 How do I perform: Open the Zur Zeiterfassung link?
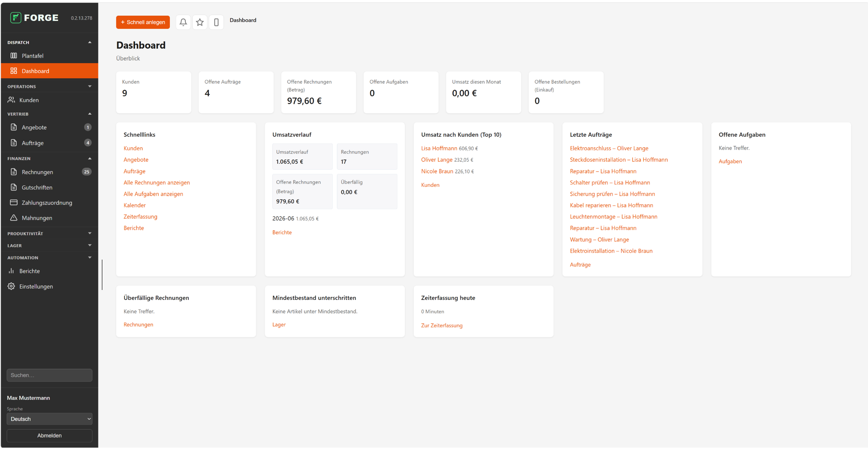(441, 325)
